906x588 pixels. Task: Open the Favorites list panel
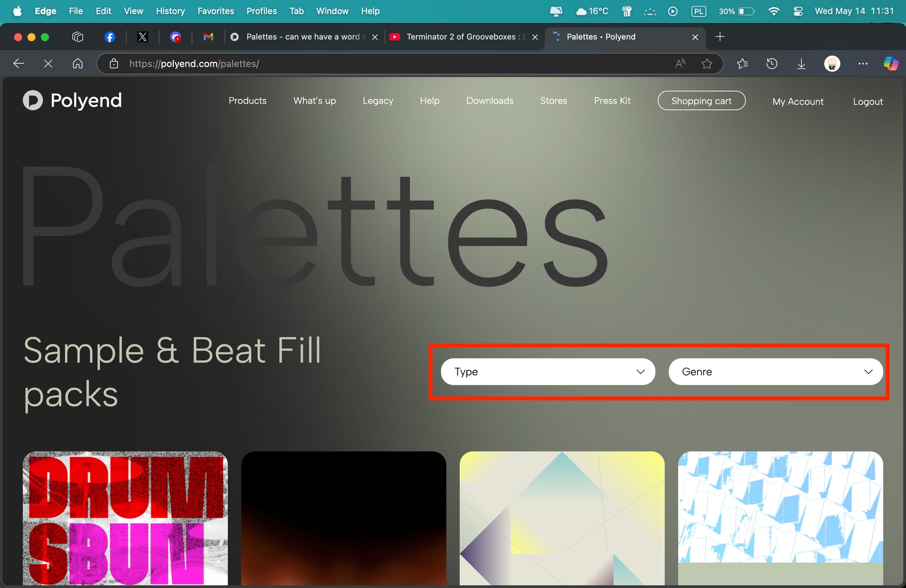(x=742, y=64)
